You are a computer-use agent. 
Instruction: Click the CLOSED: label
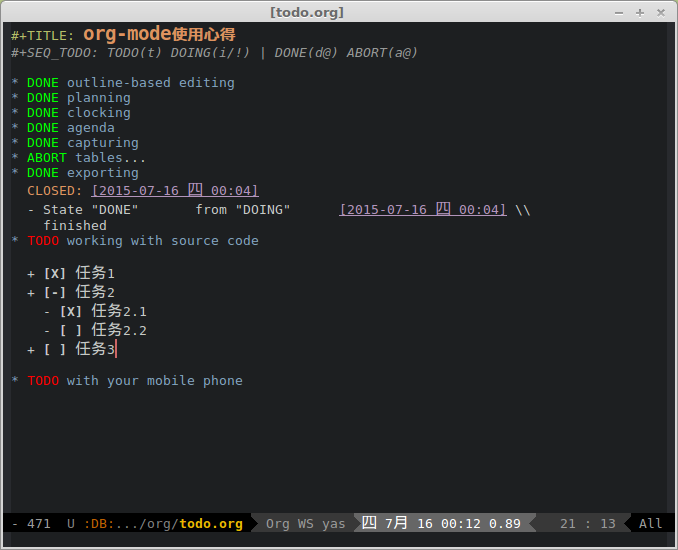pyautogui.click(x=54, y=191)
